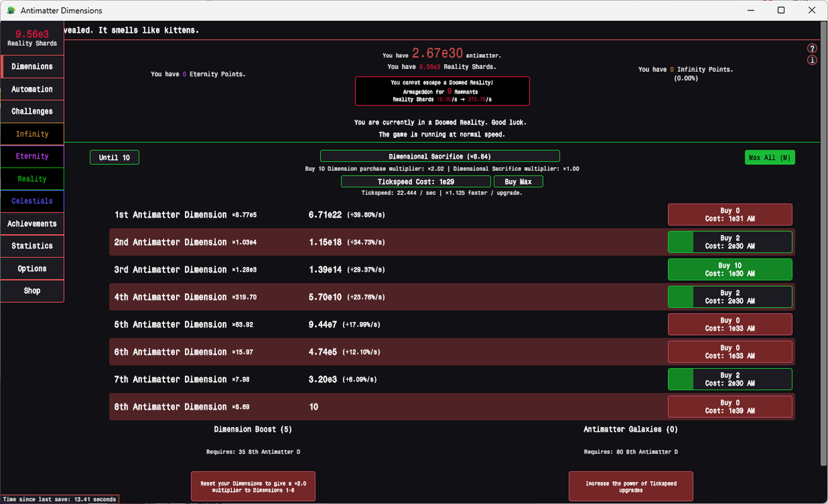Minimize the Antimatter Dimensions window

click(750, 10)
